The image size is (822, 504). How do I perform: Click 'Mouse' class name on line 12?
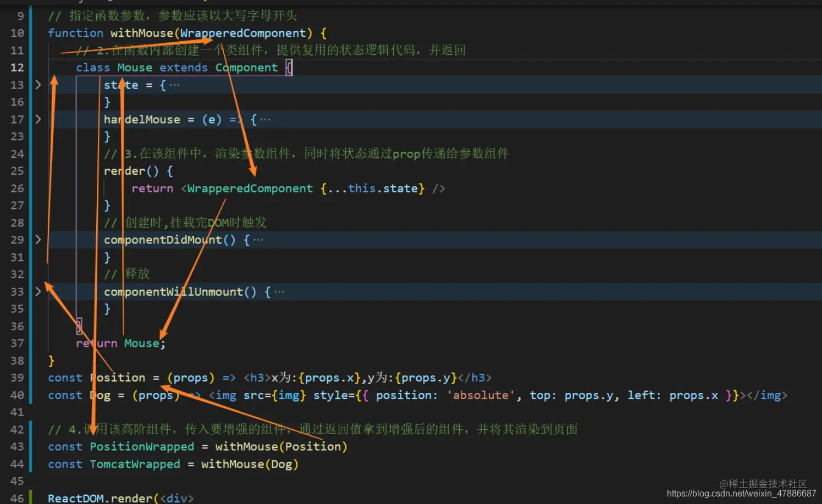point(135,68)
